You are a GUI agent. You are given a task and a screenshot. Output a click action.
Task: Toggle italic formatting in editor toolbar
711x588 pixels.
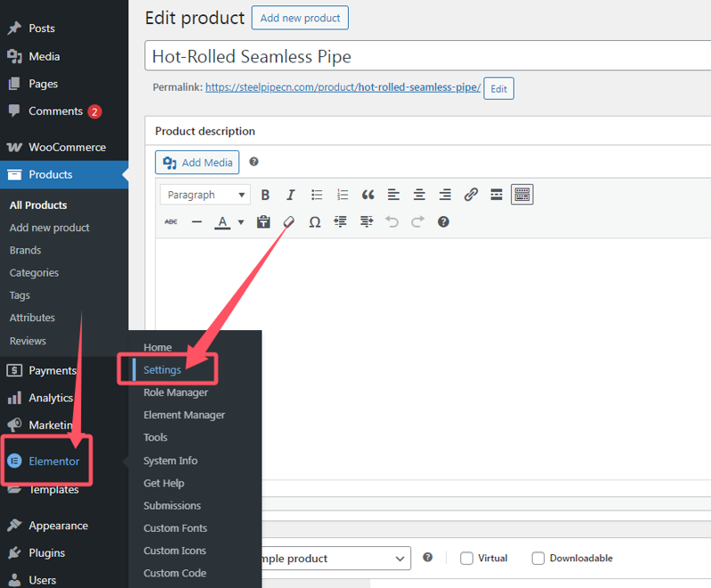click(x=290, y=195)
